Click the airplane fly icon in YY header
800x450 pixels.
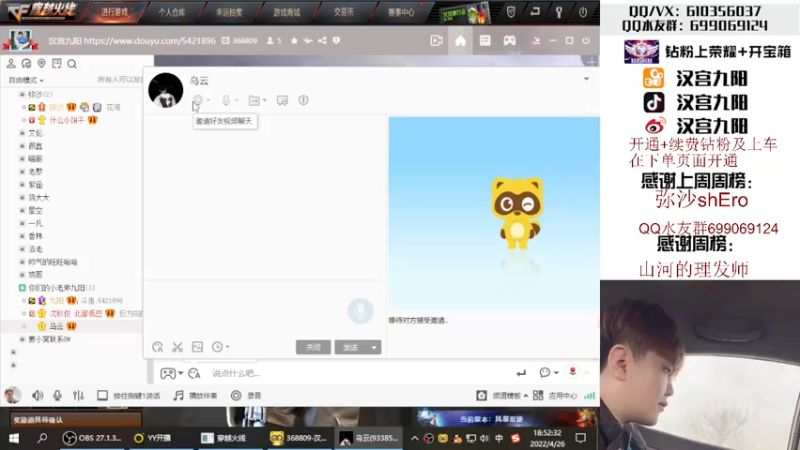[308, 40]
